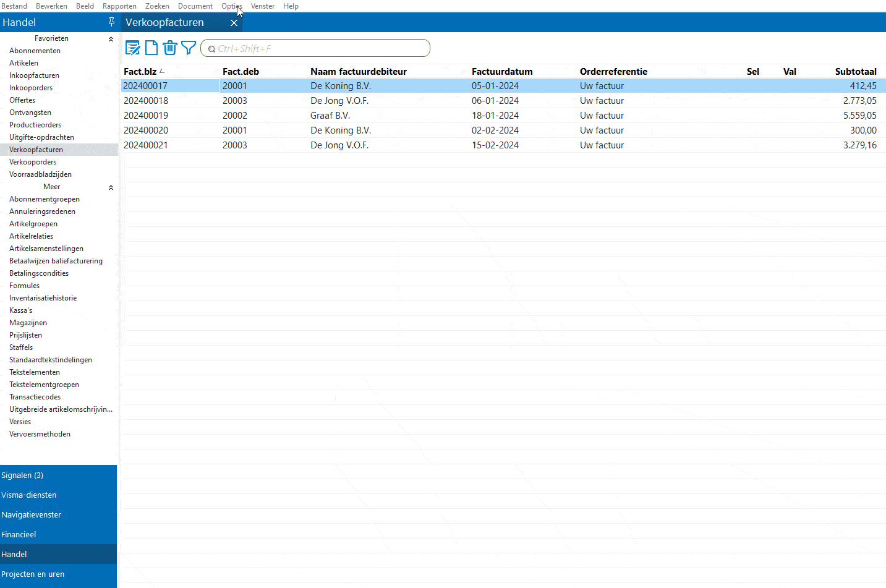The image size is (886, 588).
Task: Click the Sel column header
Action: point(752,72)
